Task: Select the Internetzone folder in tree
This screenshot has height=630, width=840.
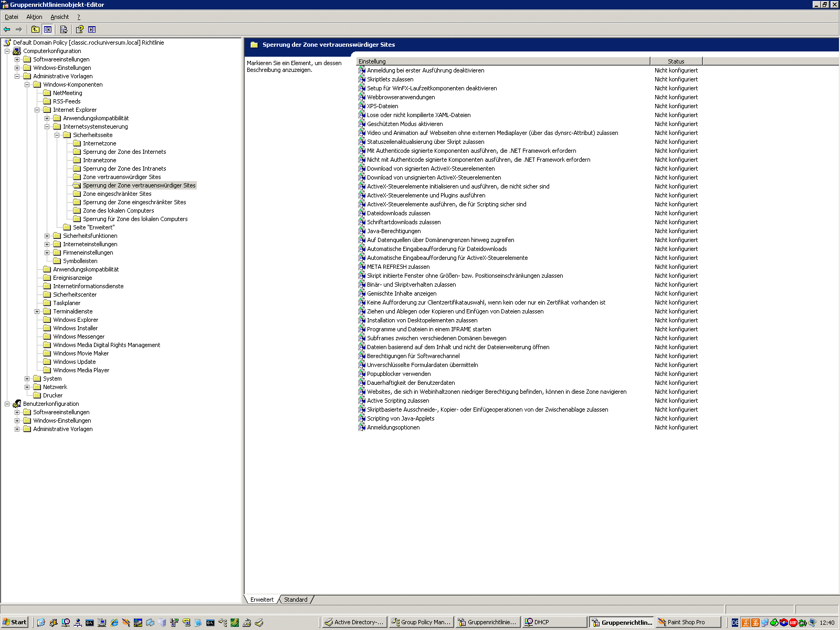Action: (99, 143)
